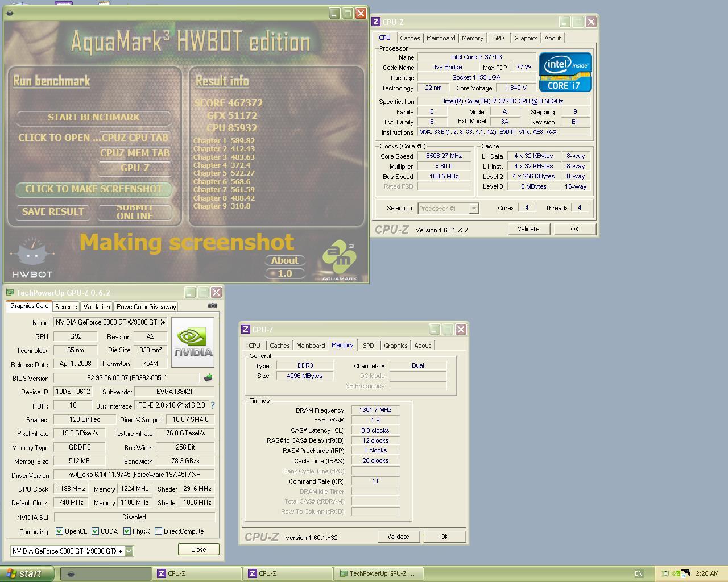Screen dimensions: 728x582
Task: Click the NVIDIA tray icon
Action: [x=676, y=573]
